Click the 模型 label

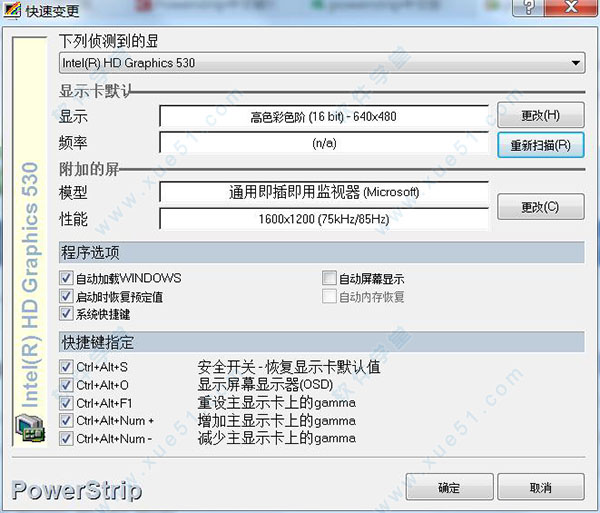click(x=73, y=192)
